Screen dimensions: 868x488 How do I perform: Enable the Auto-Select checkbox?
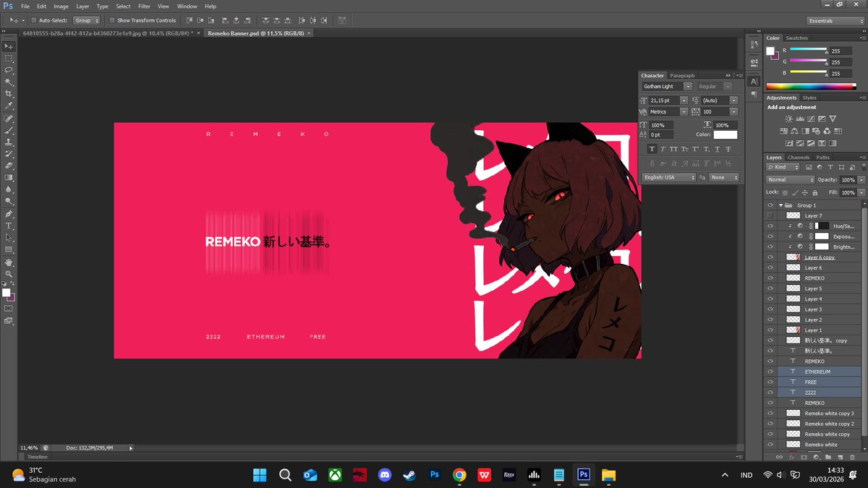(33, 20)
